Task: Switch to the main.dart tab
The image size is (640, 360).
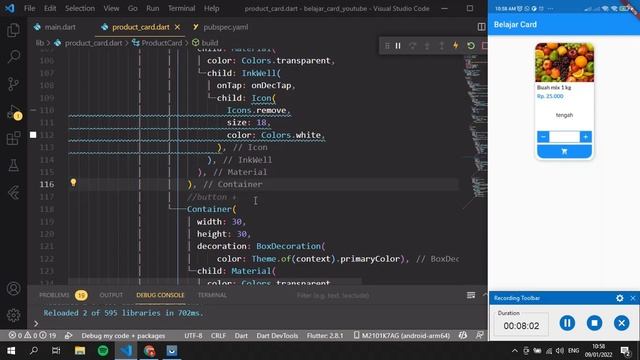Action: [60, 27]
